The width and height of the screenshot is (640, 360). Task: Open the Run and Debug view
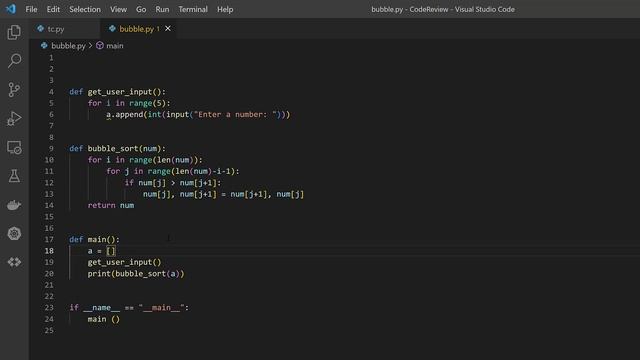(x=14, y=118)
